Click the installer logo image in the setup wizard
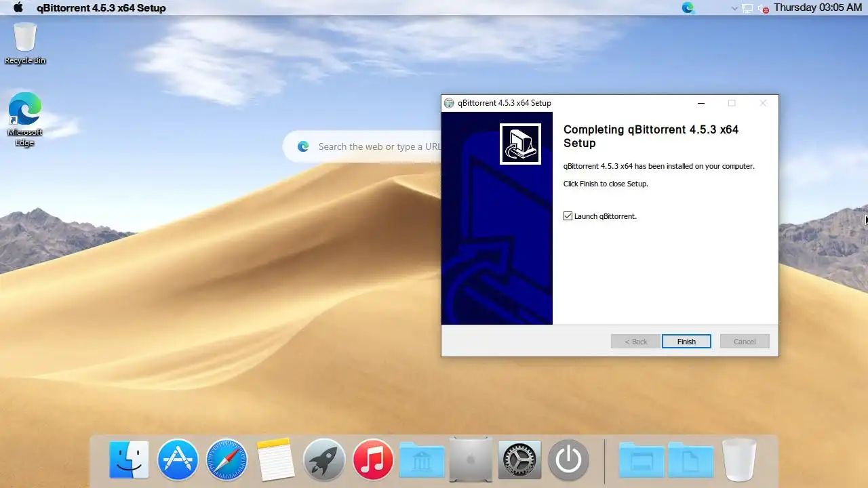Screen dimensions: 868x488 click(x=520, y=144)
